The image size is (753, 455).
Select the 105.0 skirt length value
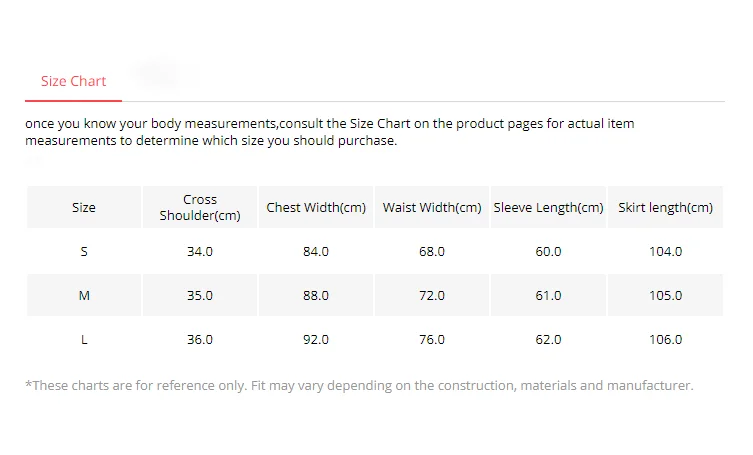665,295
